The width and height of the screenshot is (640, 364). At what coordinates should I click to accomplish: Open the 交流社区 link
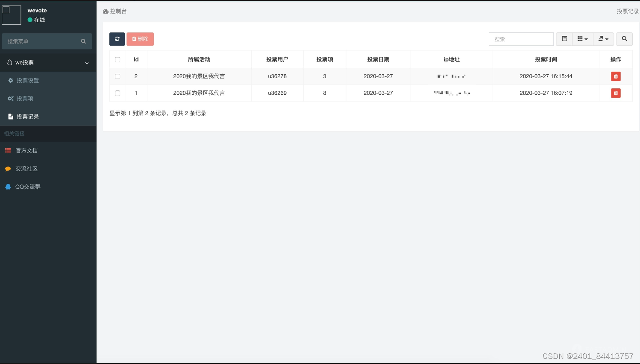pos(48,169)
